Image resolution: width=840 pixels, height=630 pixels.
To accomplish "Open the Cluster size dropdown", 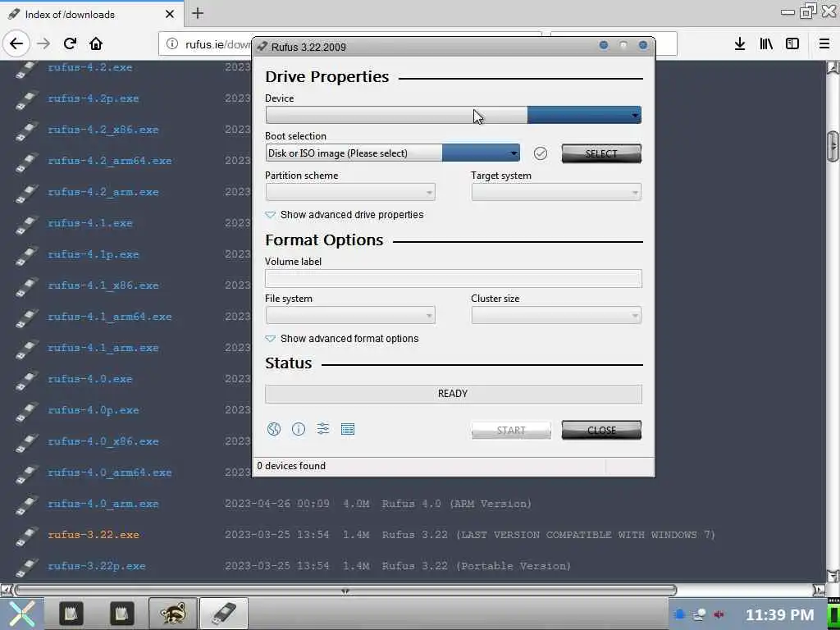I will pos(556,316).
